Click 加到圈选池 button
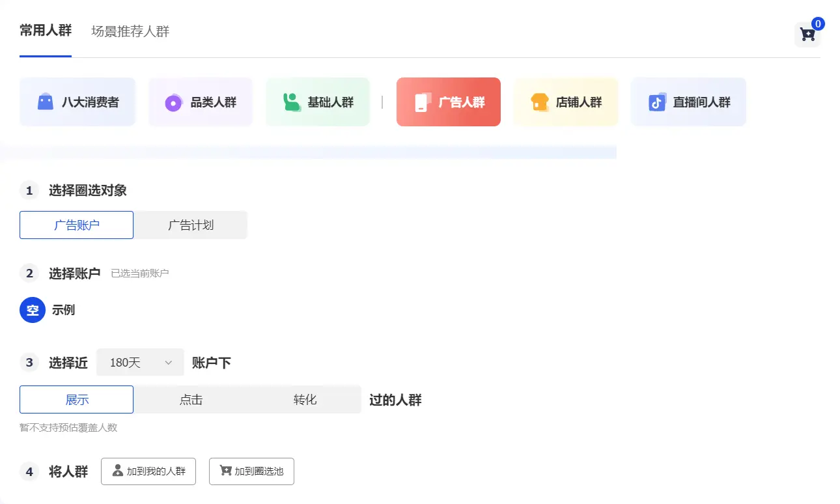The image size is (840, 504). click(x=251, y=471)
